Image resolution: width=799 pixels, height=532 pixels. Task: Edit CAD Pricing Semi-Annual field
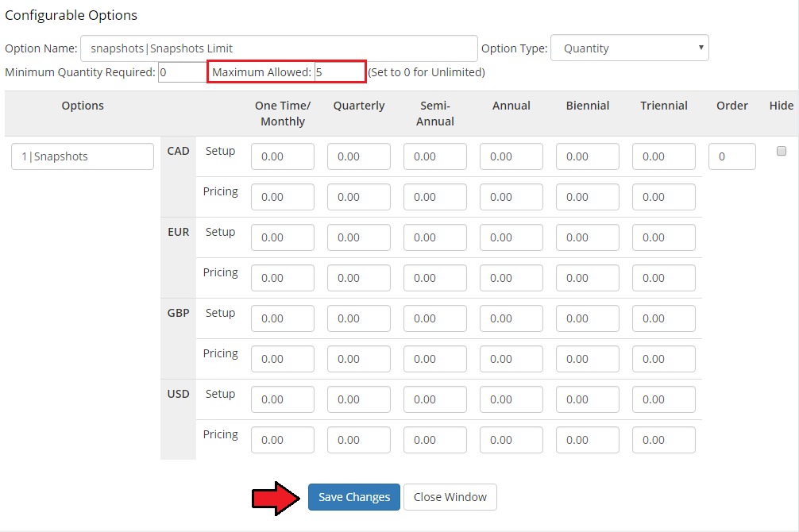click(x=435, y=197)
